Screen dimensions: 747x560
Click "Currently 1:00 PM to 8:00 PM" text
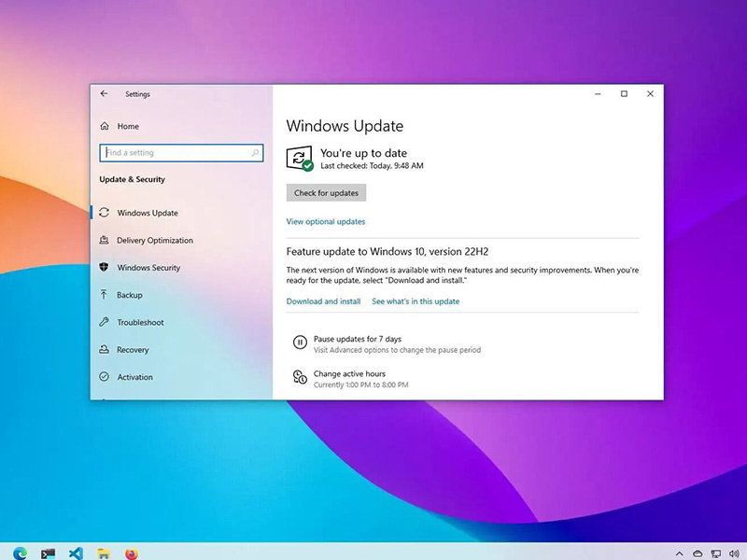tap(361, 385)
